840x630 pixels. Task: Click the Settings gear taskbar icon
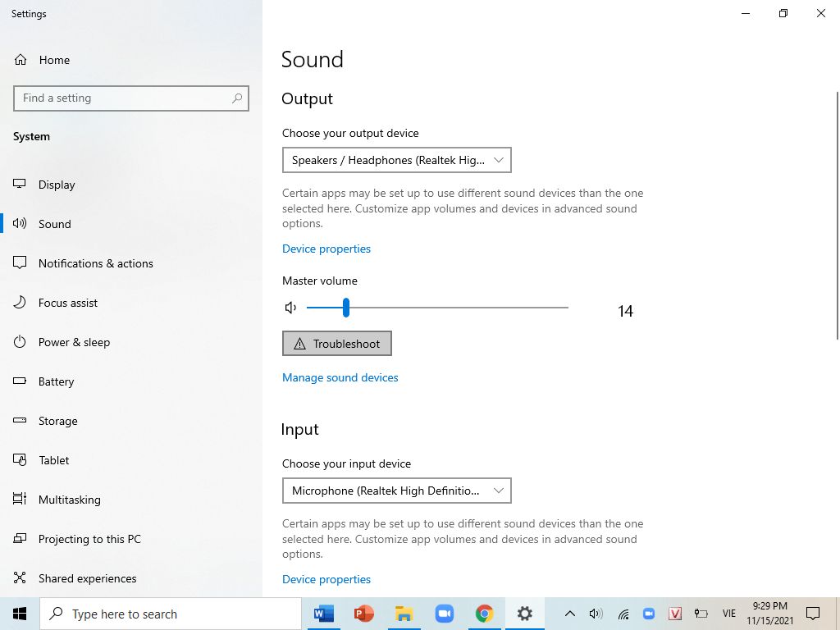[524, 614]
